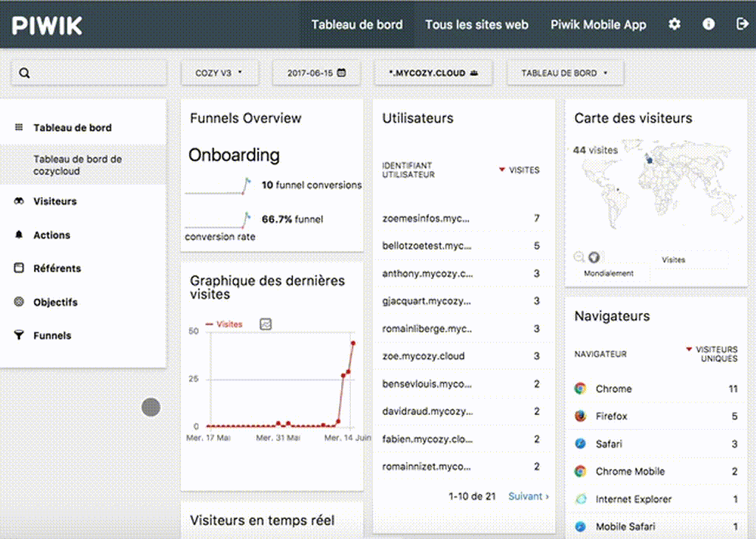Select Tableau de bord de cozycloud
This screenshot has width=756, height=539.
(83, 165)
